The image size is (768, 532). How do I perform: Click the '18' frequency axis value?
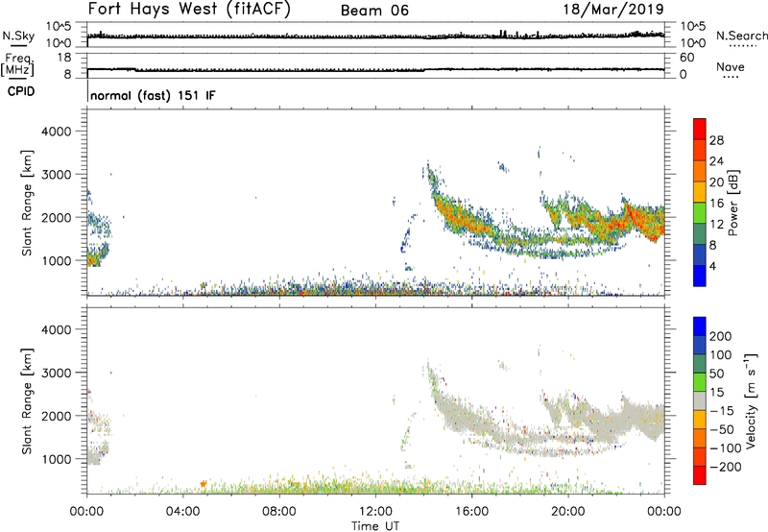tap(64, 58)
